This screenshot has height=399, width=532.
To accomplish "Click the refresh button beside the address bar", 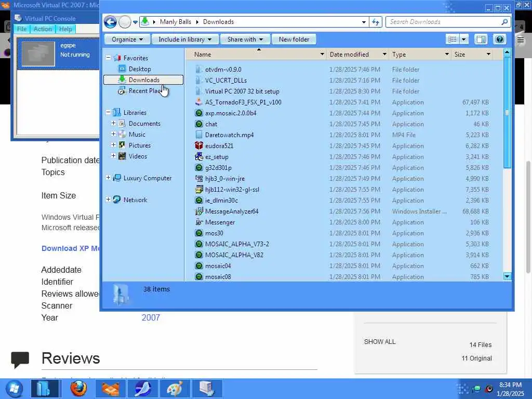I will pos(376,22).
